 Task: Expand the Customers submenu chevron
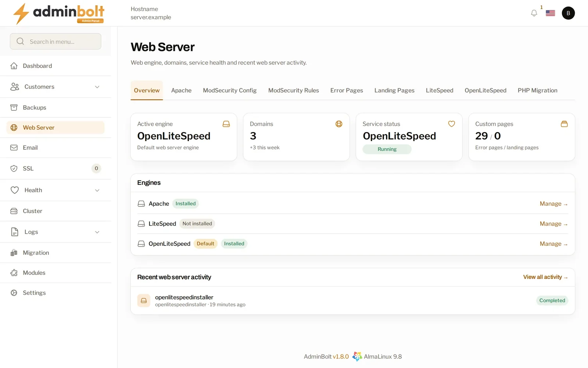97,87
